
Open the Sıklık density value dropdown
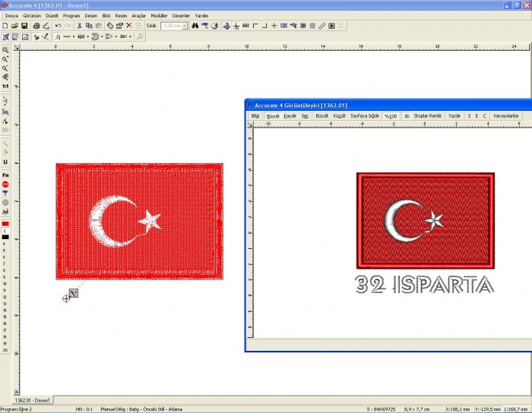tap(183, 26)
